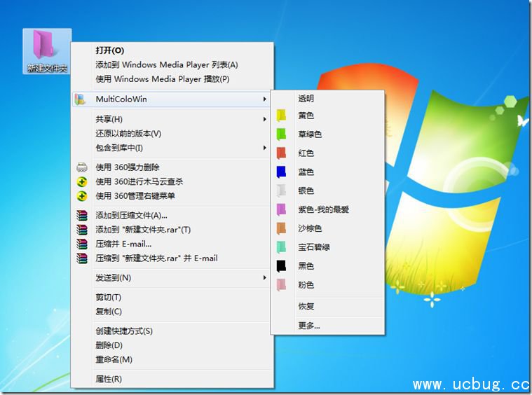Expand the 发送到(N) submenu arrow
This screenshot has height=395, width=532.
pos(265,277)
